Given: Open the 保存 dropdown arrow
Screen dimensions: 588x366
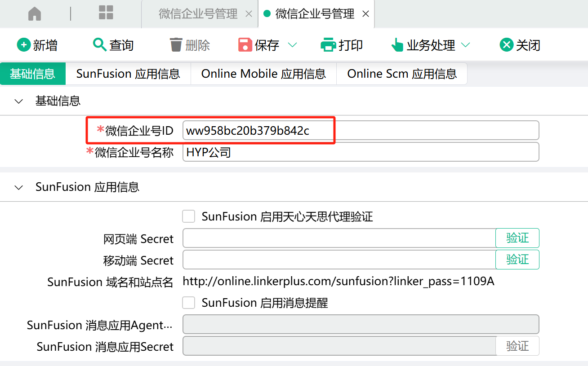Looking at the screenshot, I should (x=292, y=45).
